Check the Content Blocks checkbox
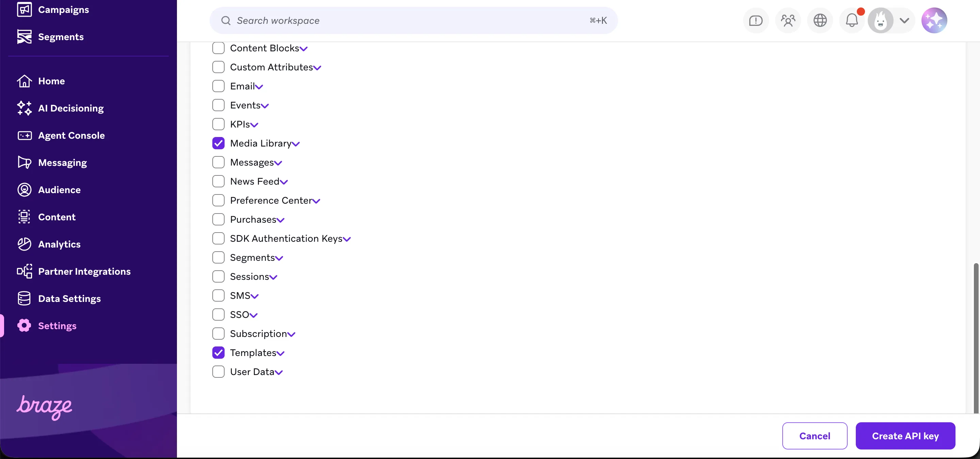The width and height of the screenshot is (980, 459). tap(218, 48)
